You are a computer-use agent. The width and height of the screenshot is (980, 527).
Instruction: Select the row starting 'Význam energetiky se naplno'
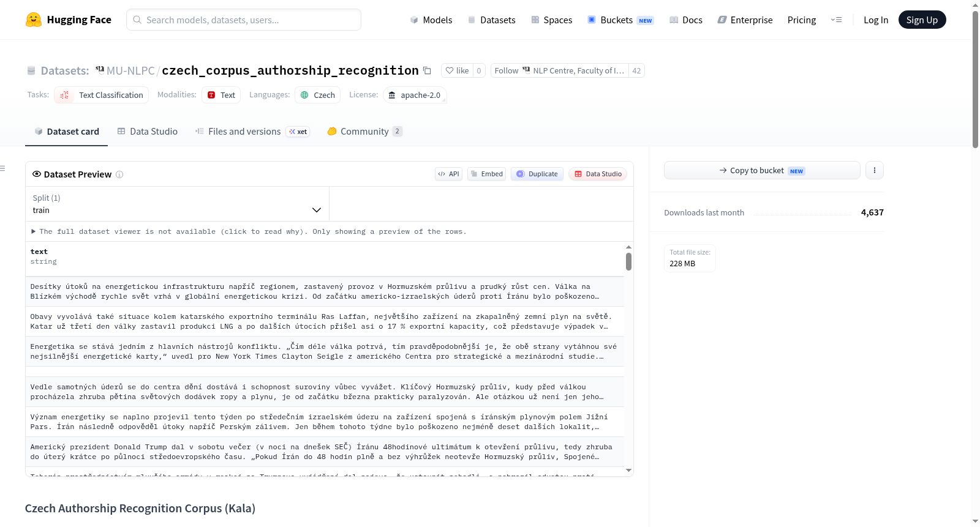tap(325, 422)
